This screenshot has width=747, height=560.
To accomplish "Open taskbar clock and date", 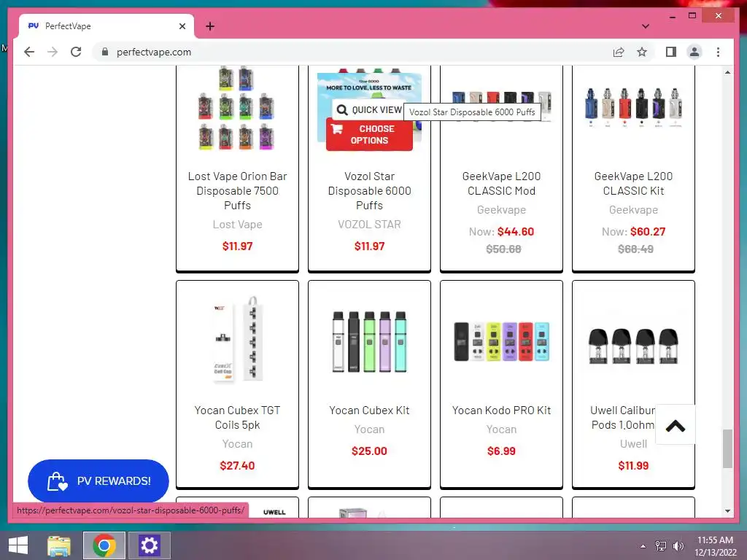I will (x=715, y=545).
